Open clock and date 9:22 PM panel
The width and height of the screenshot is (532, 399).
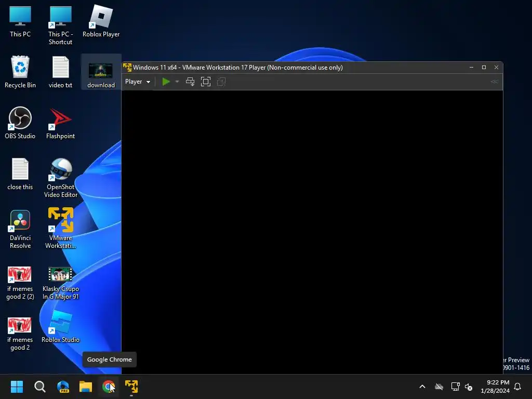(x=495, y=387)
